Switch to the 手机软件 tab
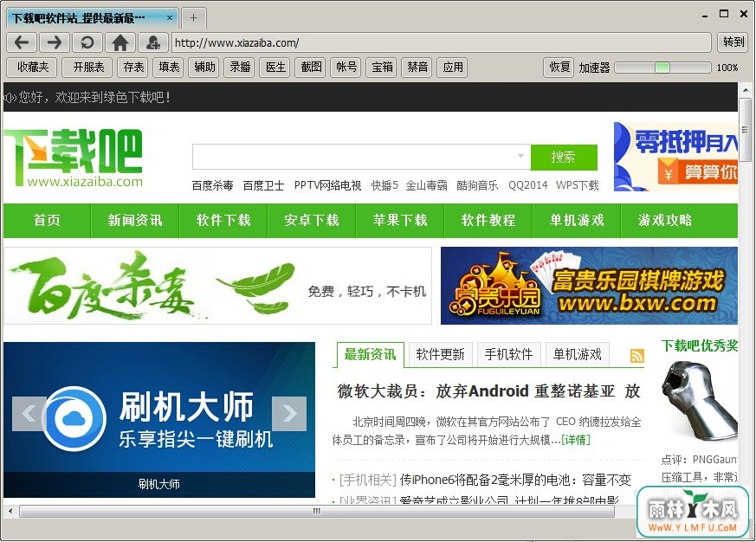The width and height of the screenshot is (756, 542). pyautogui.click(x=508, y=355)
